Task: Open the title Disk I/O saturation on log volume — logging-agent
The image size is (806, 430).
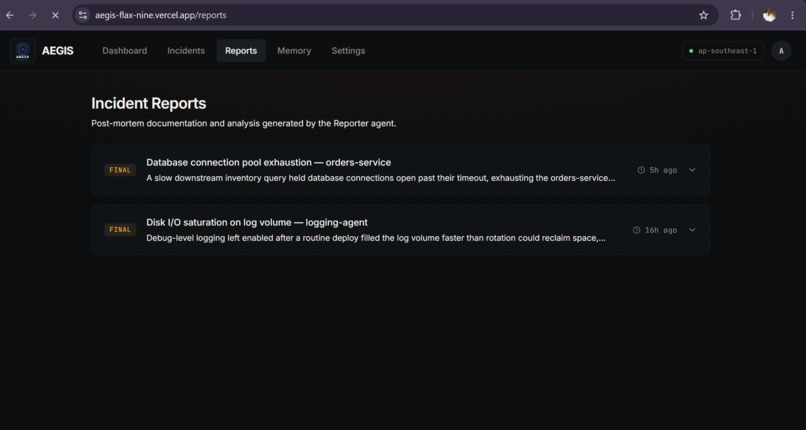Action: [x=257, y=222]
